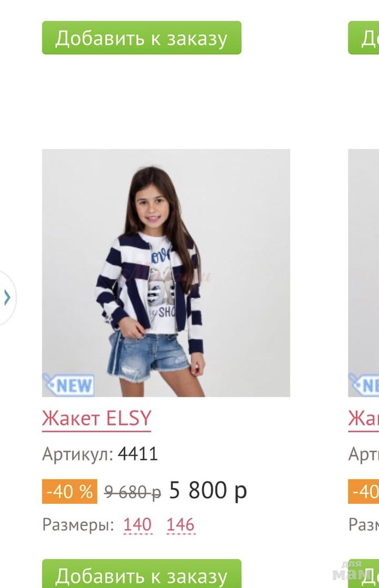Select size 146

181,525
